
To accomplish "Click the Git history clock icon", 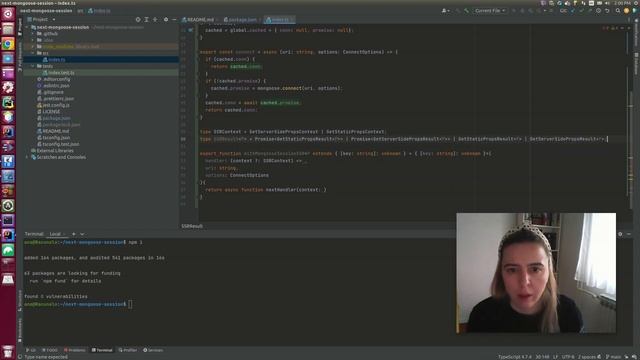I will point(598,11).
